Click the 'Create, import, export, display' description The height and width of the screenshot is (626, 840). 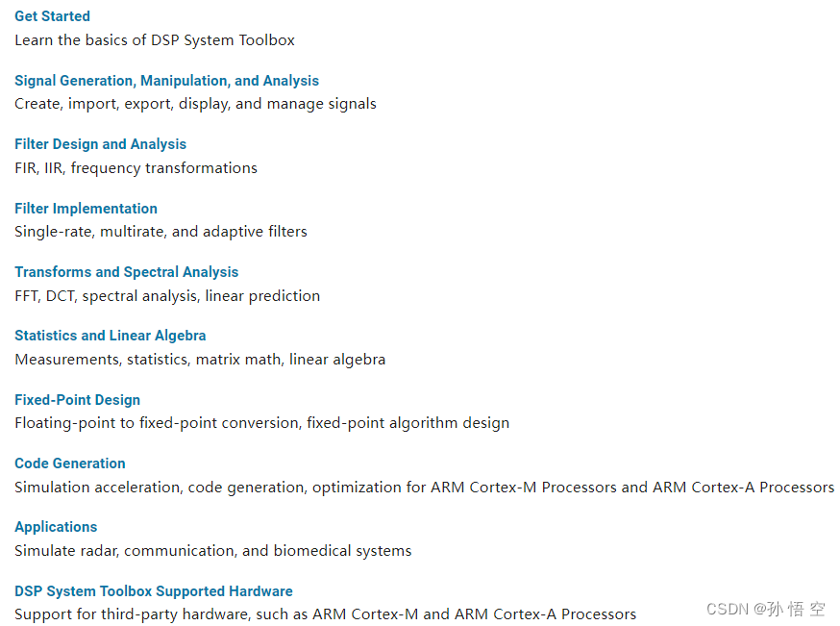pos(195,104)
